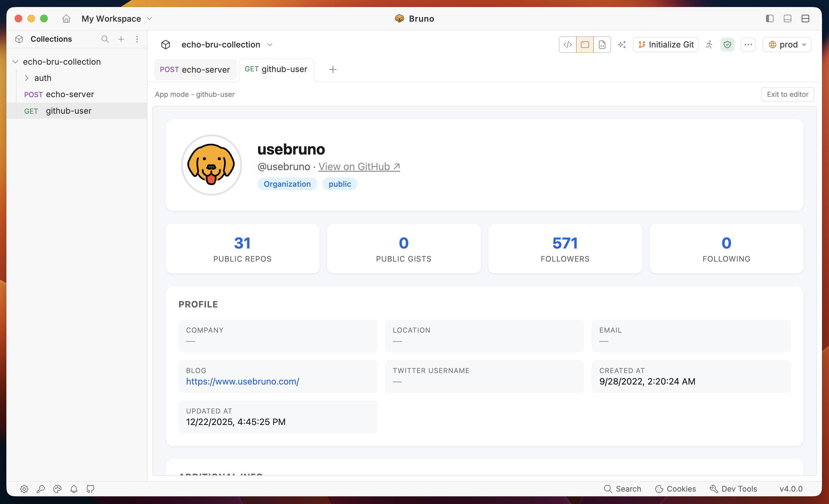Image resolution: width=829 pixels, height=504 pixels.
Task: Open the theme palette icon
Action: point(57,489)
